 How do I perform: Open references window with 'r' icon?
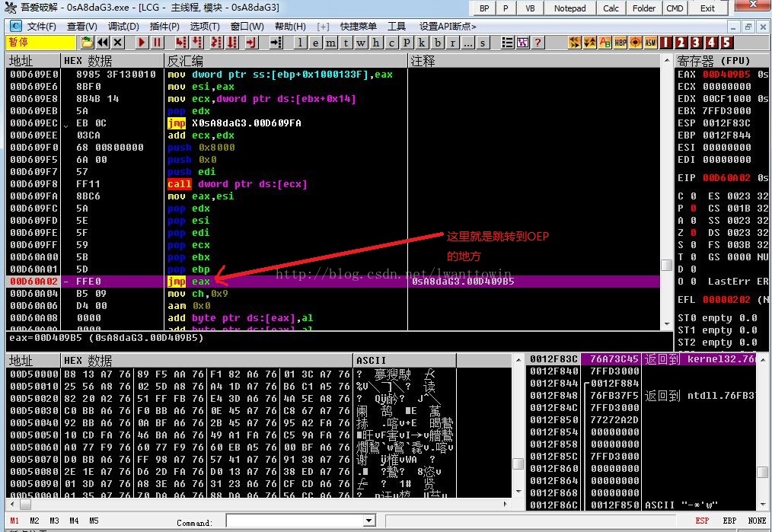pyautogui.click(x=452, y=43)
